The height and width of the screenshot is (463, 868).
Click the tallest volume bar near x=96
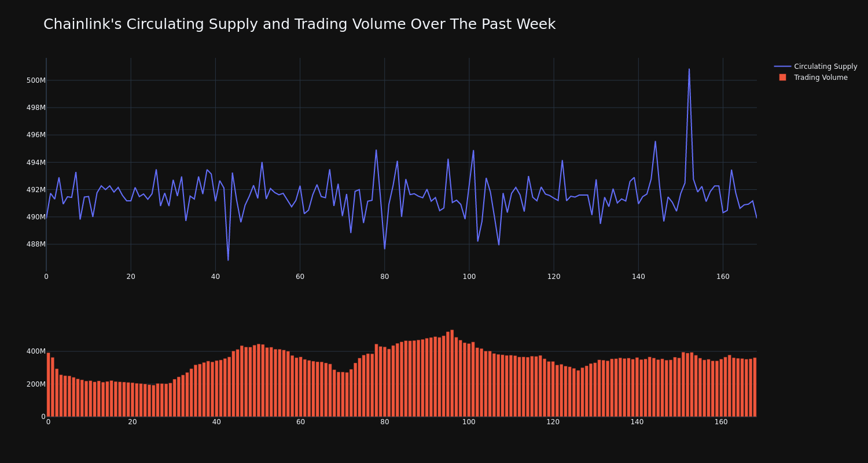pos(452,373)
